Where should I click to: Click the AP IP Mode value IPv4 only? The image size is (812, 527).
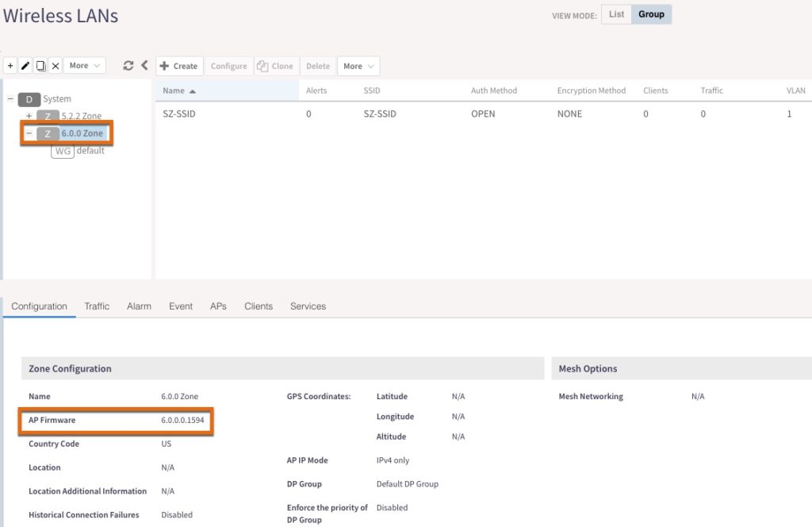pos(393,460)
